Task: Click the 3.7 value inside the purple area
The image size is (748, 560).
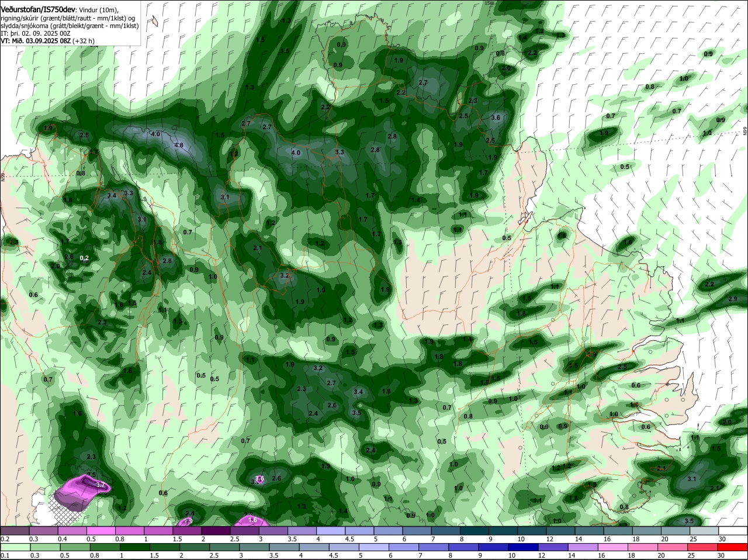Action: 100,485
